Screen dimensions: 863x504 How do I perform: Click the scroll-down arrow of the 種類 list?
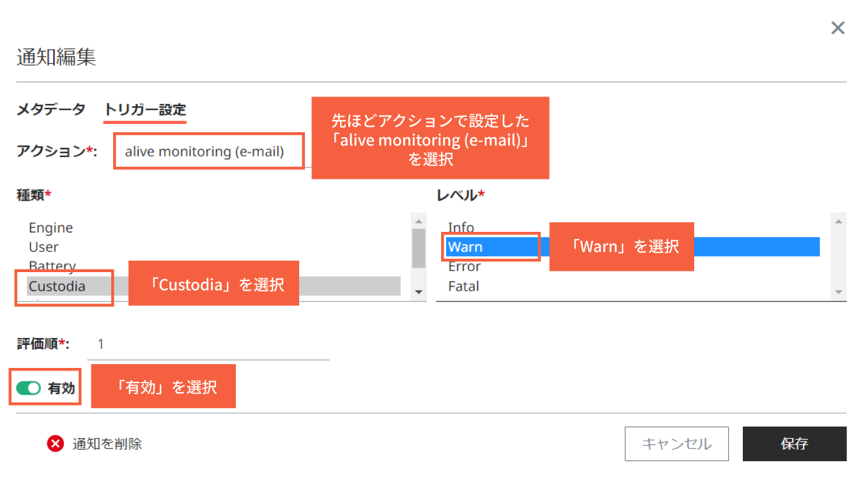419,293
